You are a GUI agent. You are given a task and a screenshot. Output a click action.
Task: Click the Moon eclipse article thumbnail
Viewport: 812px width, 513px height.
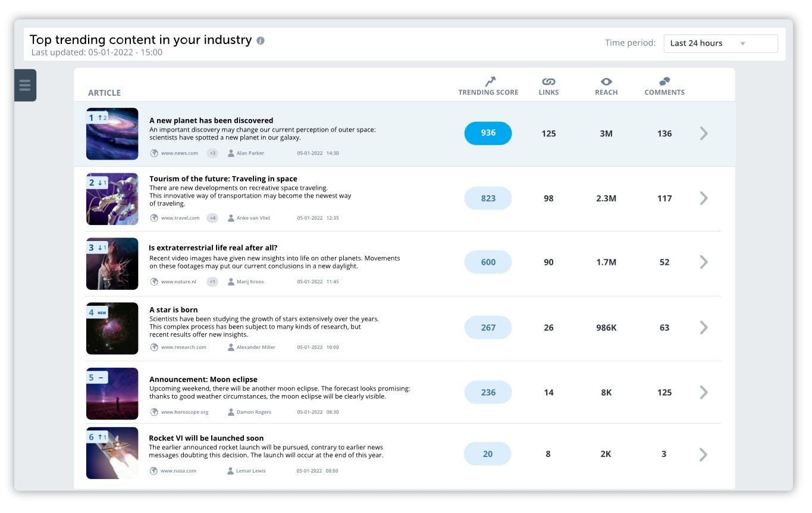point(112,393)
